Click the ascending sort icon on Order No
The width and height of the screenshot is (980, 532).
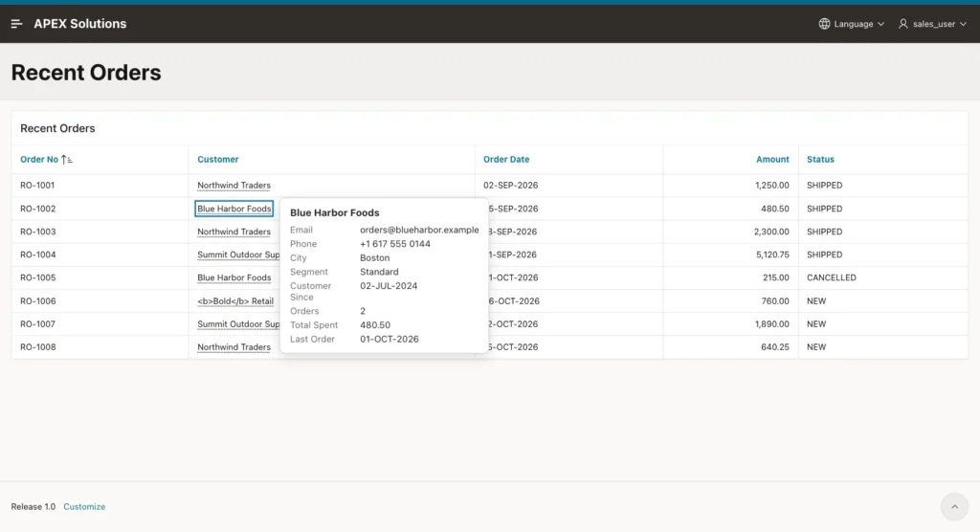click(x=66, y=160)
